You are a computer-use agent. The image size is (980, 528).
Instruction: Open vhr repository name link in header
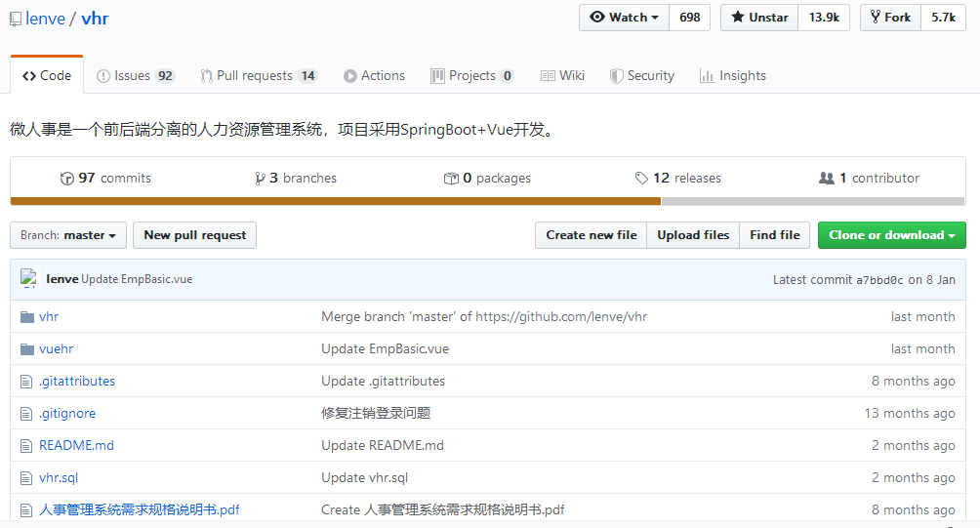tap(95, 19)
